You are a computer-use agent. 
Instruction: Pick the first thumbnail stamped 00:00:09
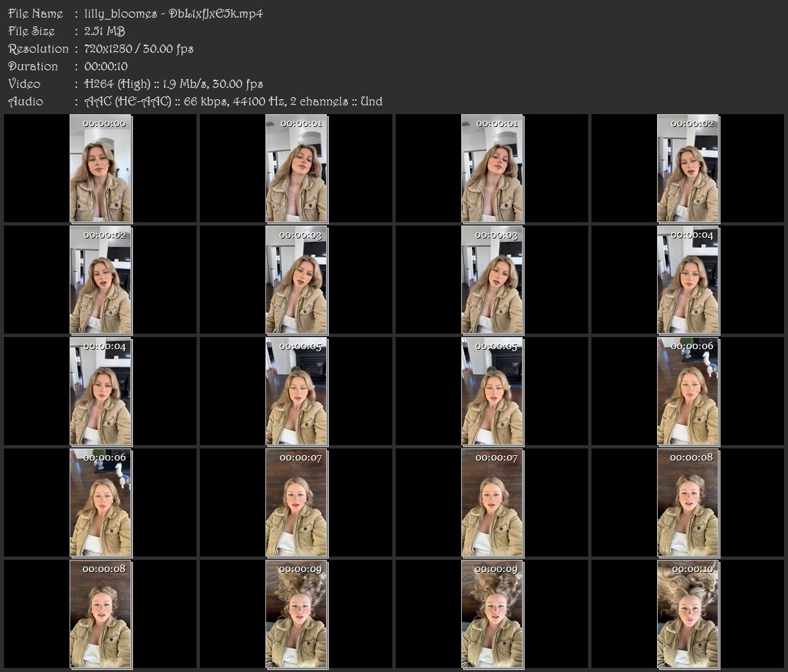click(x=296, y=615)
